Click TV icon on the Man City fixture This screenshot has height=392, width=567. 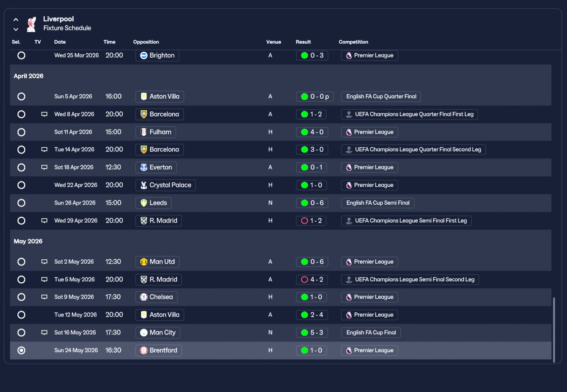(x=44, y=332)
